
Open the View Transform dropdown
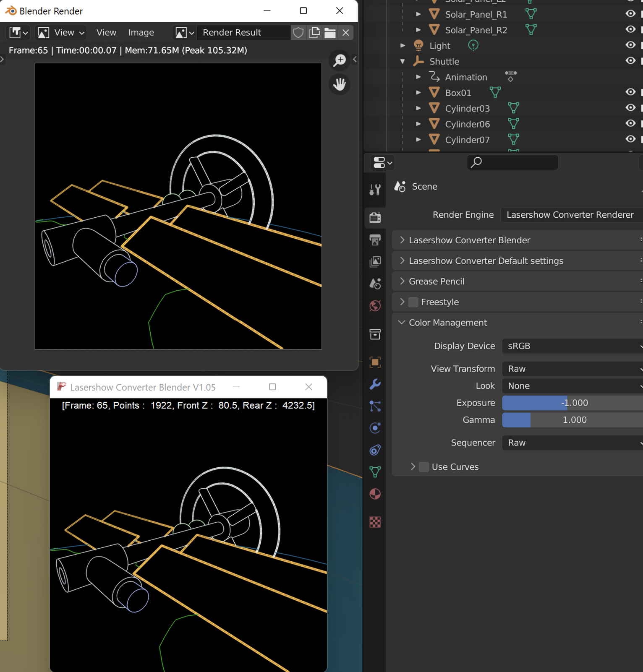(572, 369)
